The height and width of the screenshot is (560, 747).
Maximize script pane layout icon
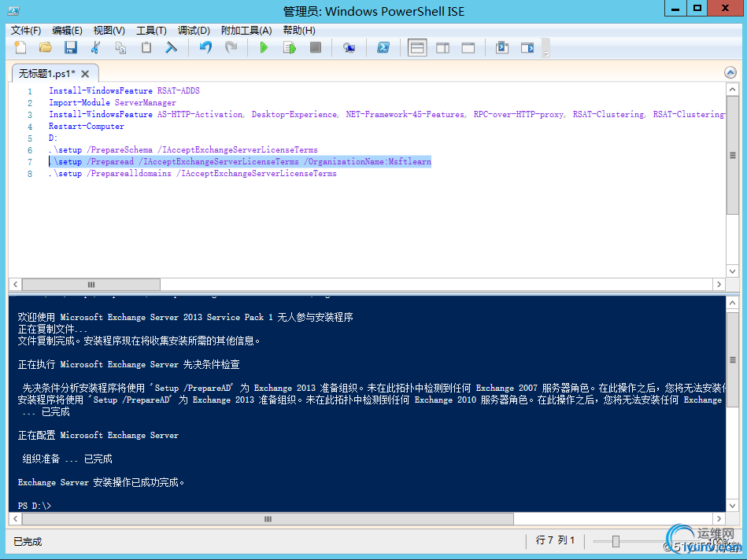tap(468, 47)
